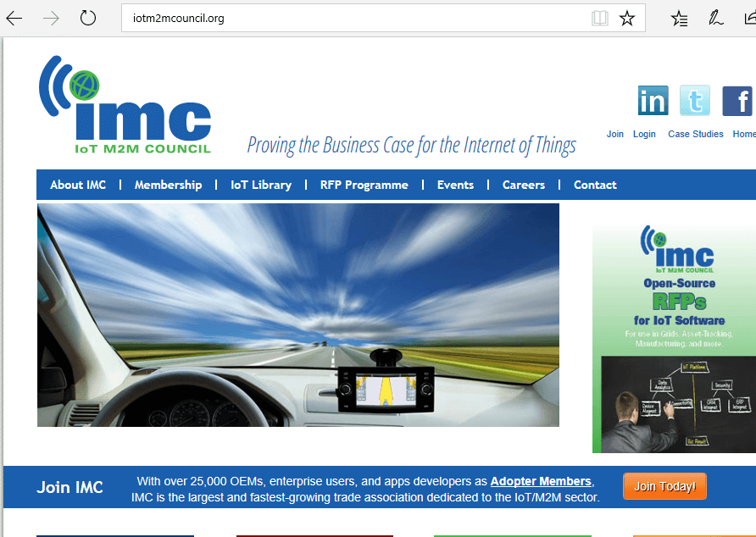Open the Hub favorites panel
756x537 pixels.
(679, 17)
